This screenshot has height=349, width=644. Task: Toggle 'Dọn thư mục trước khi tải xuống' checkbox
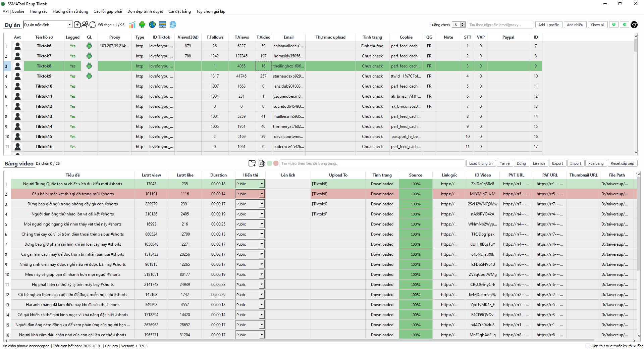(x=588, y=346)
